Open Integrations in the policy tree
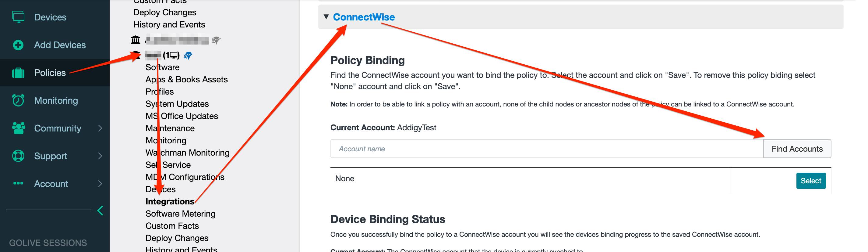868x252 pixels. click(x=170, y=201)
